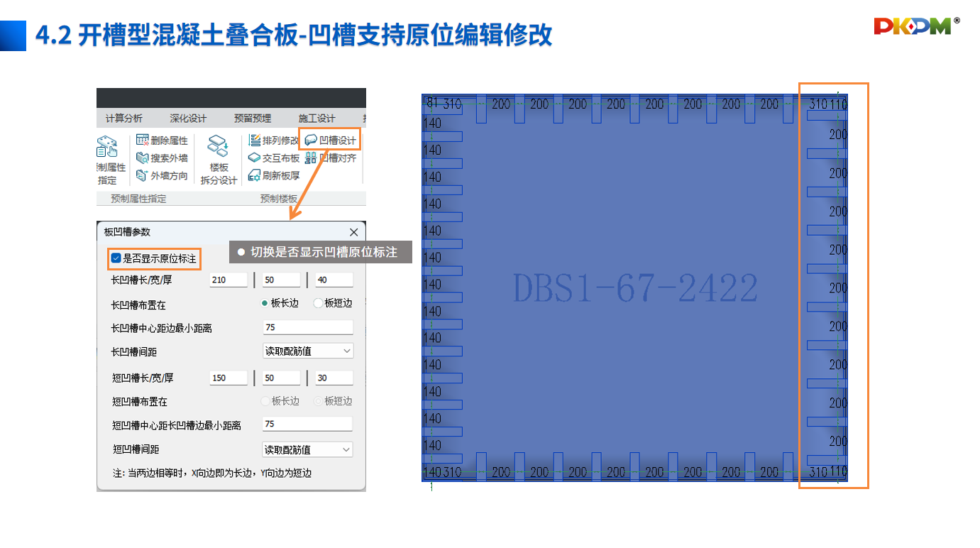980x548 pixels.
Task: Go to the 施工设计 ribbon tab
Action: click(316, 119)
